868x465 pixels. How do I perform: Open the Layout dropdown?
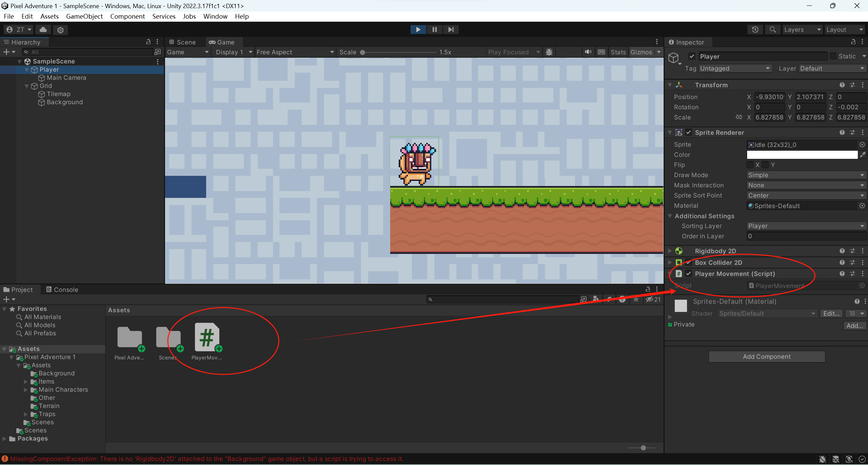(845, 30)
